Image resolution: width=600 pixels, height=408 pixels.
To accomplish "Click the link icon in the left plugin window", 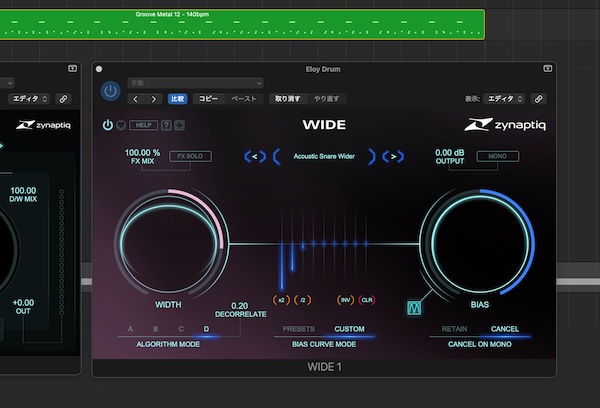I will pos(63,99).
